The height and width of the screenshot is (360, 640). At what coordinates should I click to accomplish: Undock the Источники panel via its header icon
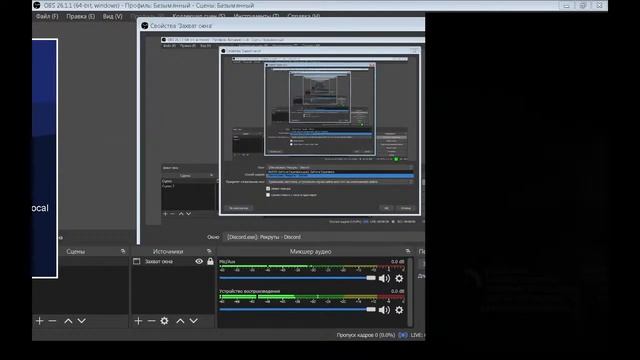pos(209,251)
